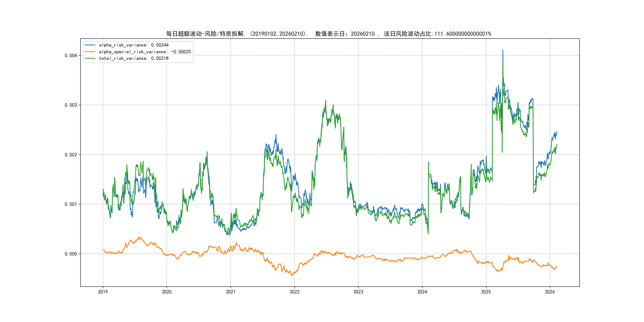Viewport: 644px width, 322px height.
Task: Click the 0.004 y-axis tick label
Action: click(x=71, y=55)
